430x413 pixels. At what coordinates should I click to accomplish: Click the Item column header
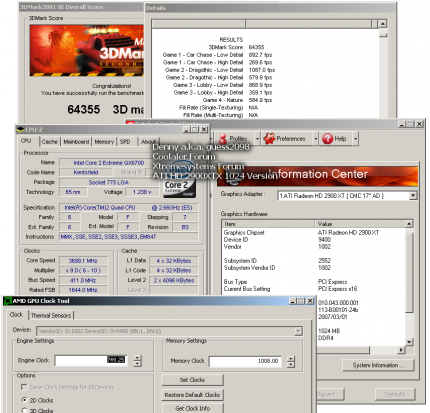click(268, 224)
